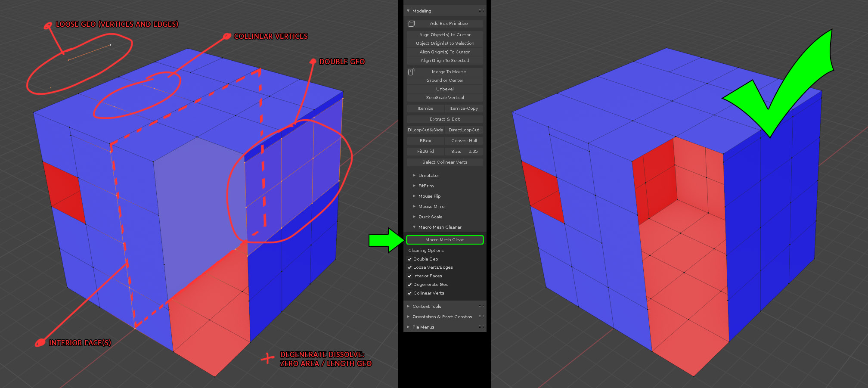The height and width of the screenshot is (388, 868).
Task: Click the Unbevel button
Action: coord(445,89)
